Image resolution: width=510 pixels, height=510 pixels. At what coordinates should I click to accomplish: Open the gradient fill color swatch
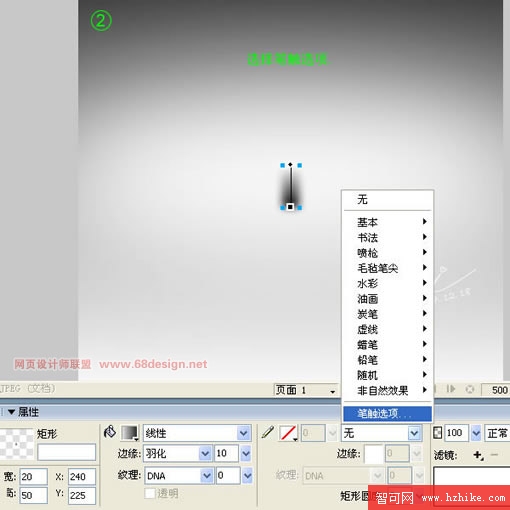point(129,433)
